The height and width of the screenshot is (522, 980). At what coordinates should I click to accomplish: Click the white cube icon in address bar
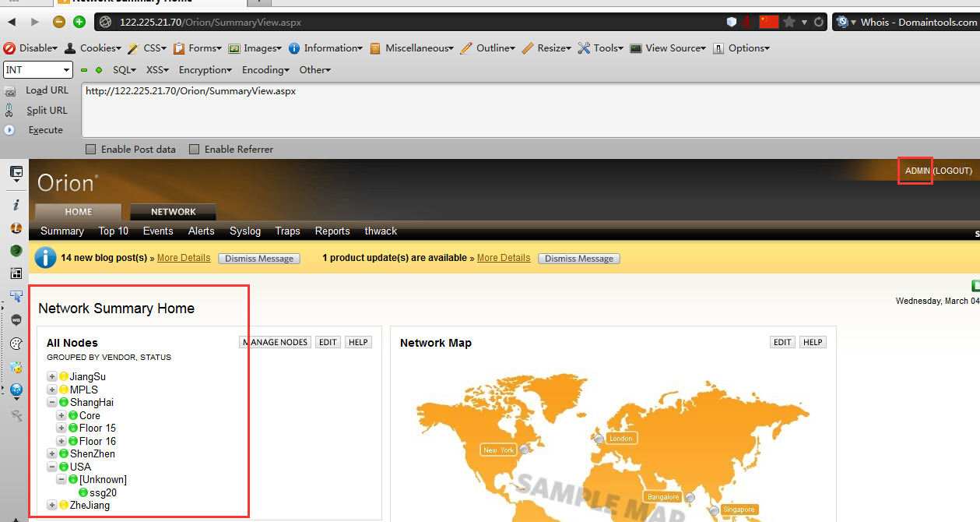(x=731, y=22)
